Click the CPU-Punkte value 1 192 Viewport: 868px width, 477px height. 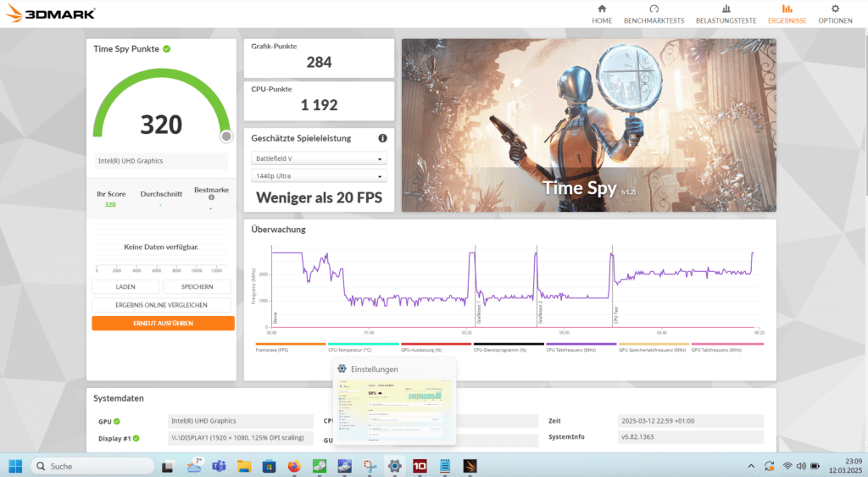pyautogui.click(x=319, y=105)
